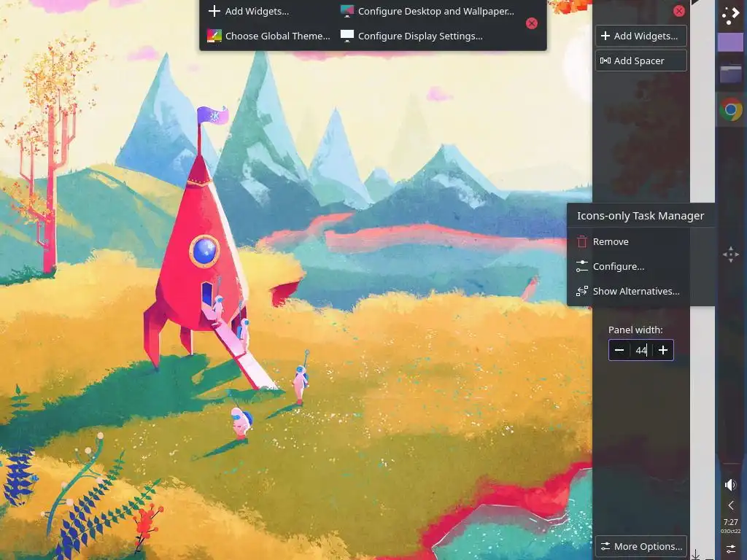Close the desktop edit mode toolbar
Viewport: 747px width, 560px height.
coord(532,23)
